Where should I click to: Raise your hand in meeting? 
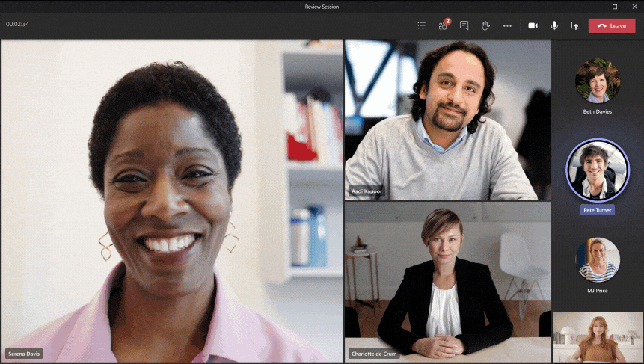pos(485,25)
